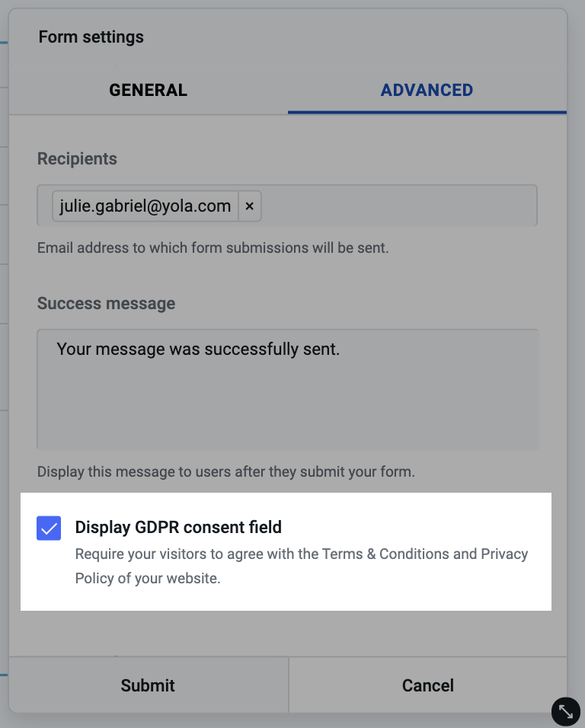Click the Cancel button
585x728 pixels.
pyautogui.click(x=427, y=685)
